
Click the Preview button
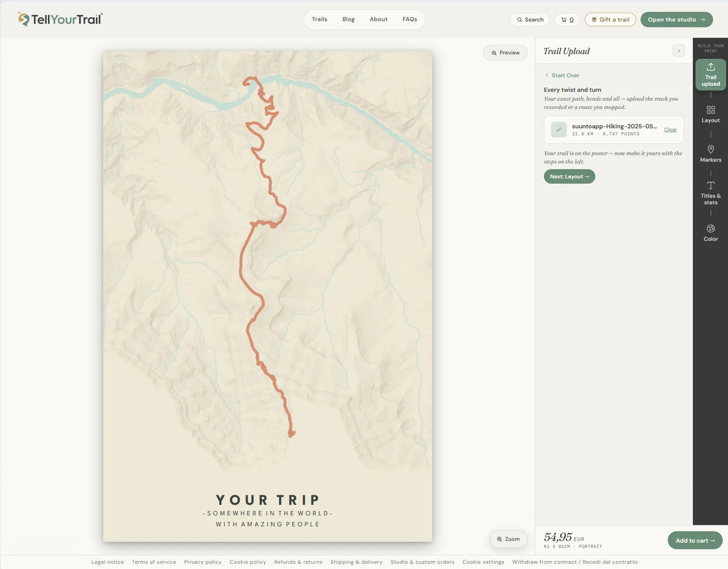505,53
